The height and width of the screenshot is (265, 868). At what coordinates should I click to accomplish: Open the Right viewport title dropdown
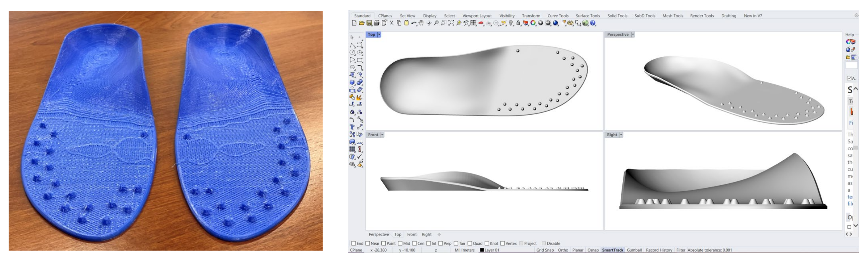pos(621,135)
